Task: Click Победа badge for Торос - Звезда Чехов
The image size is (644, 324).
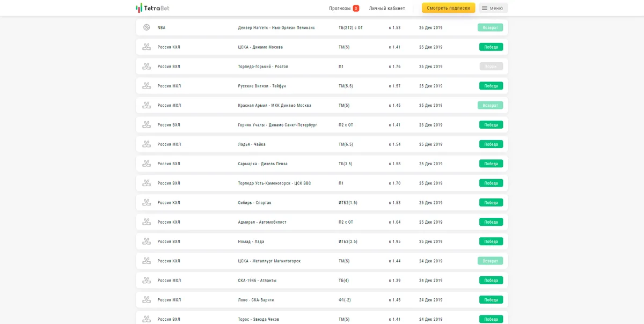Action: (491, 319)
